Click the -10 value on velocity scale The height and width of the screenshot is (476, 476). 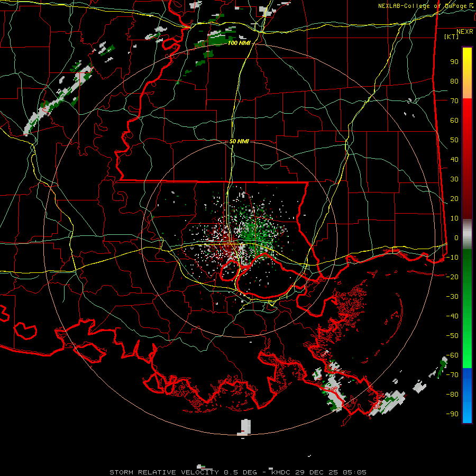pos(452,258)
